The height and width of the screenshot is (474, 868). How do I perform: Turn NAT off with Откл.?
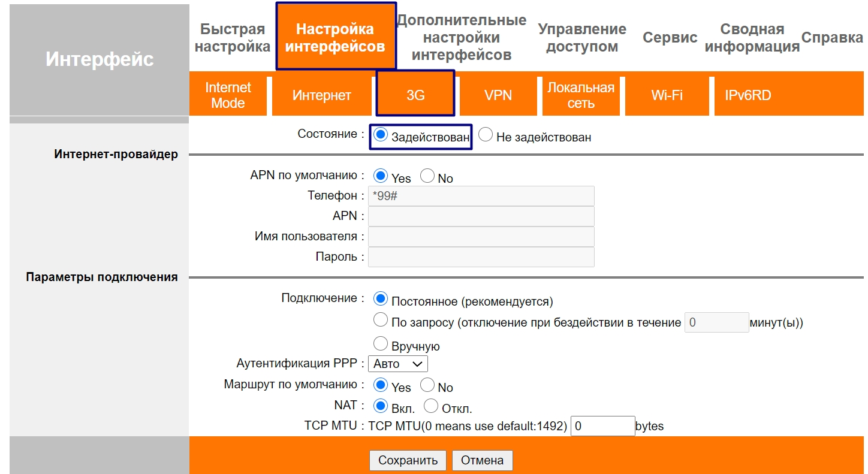pyautogui.click(x=431, y=406)
